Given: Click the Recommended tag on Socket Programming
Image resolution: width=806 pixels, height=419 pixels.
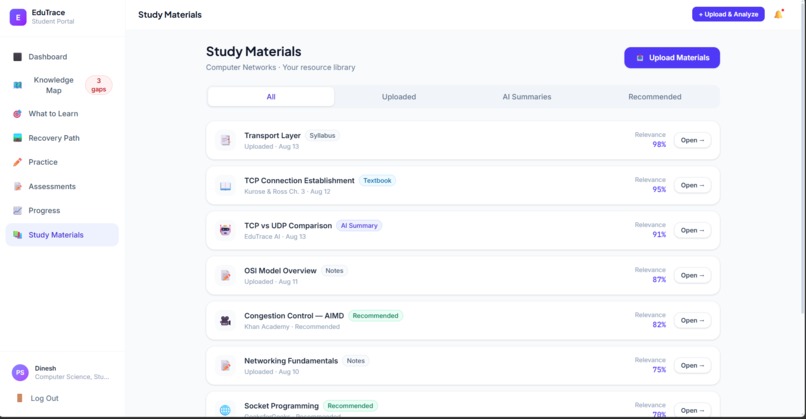Looking at the screenshot, I should tap(350, 406).
